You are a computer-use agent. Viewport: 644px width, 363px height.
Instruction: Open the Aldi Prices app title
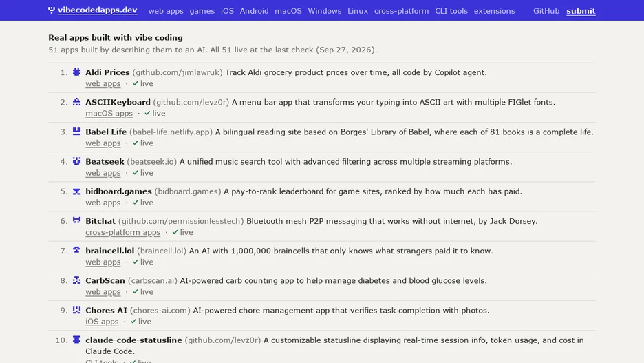107,72
